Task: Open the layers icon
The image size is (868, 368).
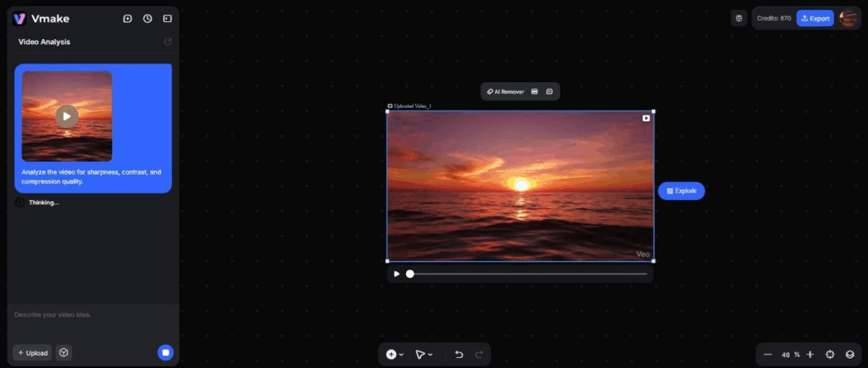Action: [849, 354]
